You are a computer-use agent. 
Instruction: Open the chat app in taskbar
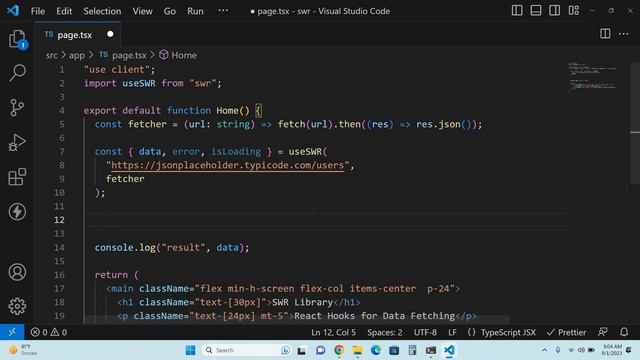point(320,350)
